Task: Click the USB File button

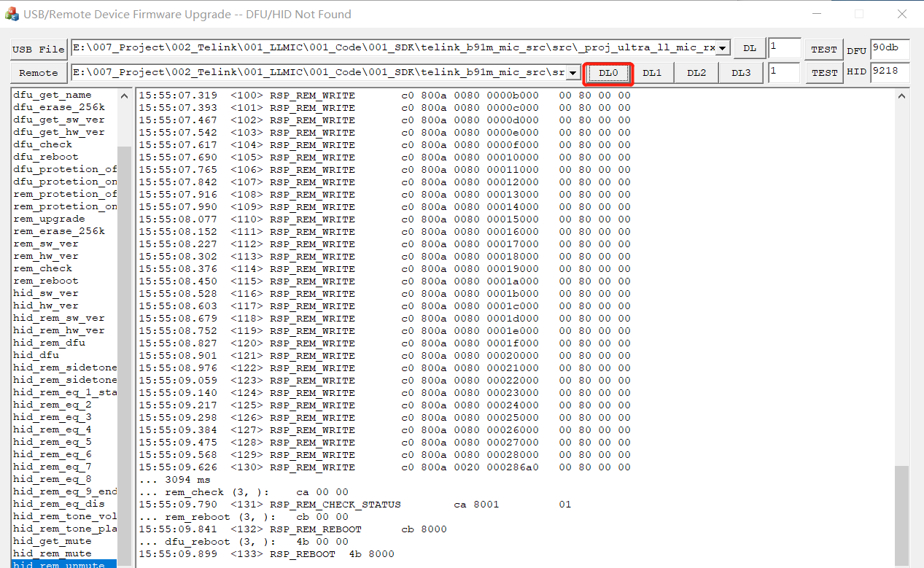Action: pyautogui.click(x=39, y=49)
